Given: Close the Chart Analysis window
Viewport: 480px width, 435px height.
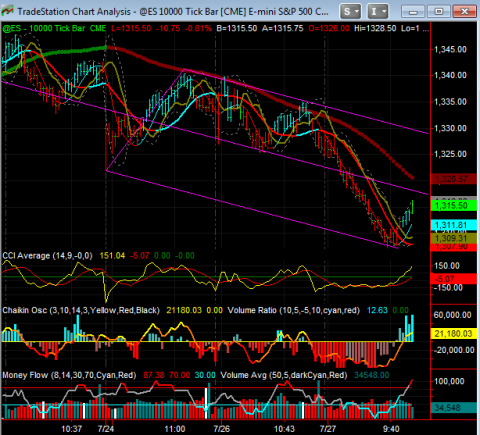Looking at the screenshot, I should (465, 12).
